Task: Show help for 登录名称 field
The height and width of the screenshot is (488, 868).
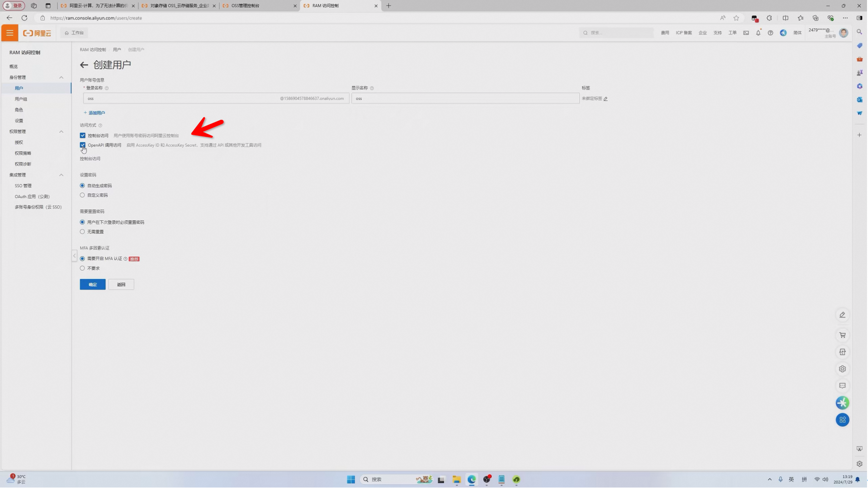Action: click(107, 89)
